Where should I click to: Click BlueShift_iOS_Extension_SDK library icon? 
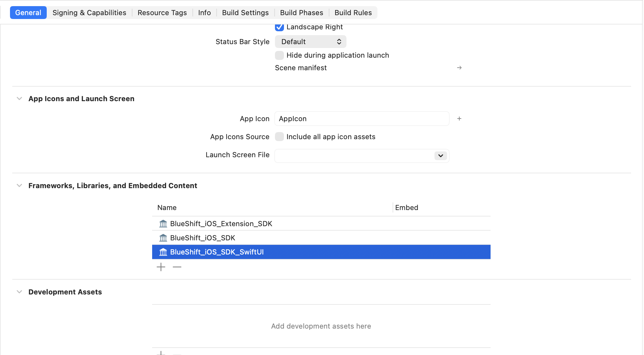(x=163, y=224)
